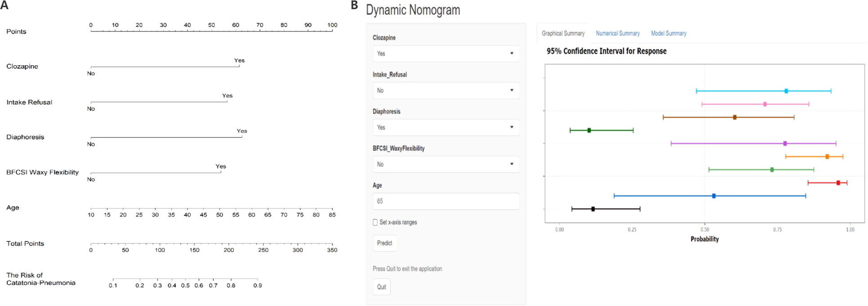The image size is (868, 306).
Task: Open the Model Summary tab
Action: click(668, 33)
